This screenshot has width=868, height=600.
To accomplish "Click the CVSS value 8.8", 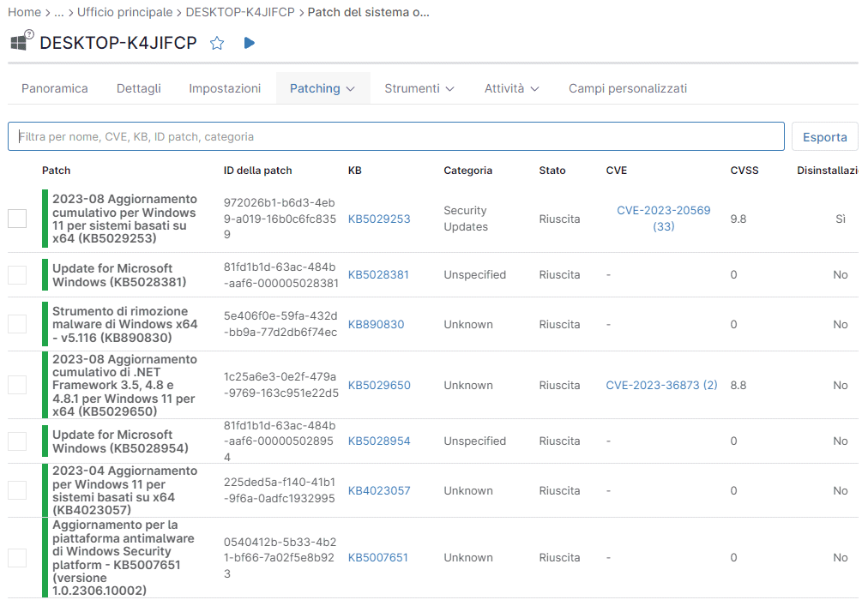I will coord(738,386).
